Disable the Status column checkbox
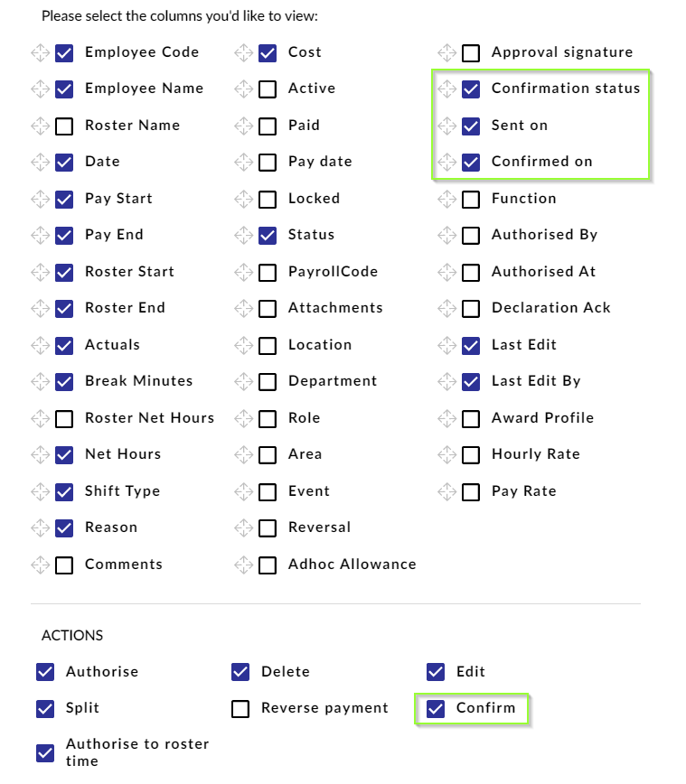 click(268, 235)
